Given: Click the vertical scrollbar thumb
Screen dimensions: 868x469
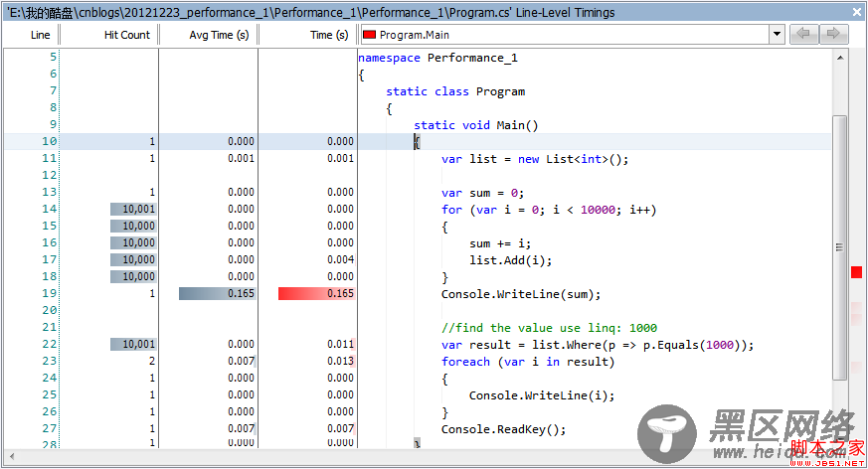Looking at the screenshot, I should click(x=840, y=247).
